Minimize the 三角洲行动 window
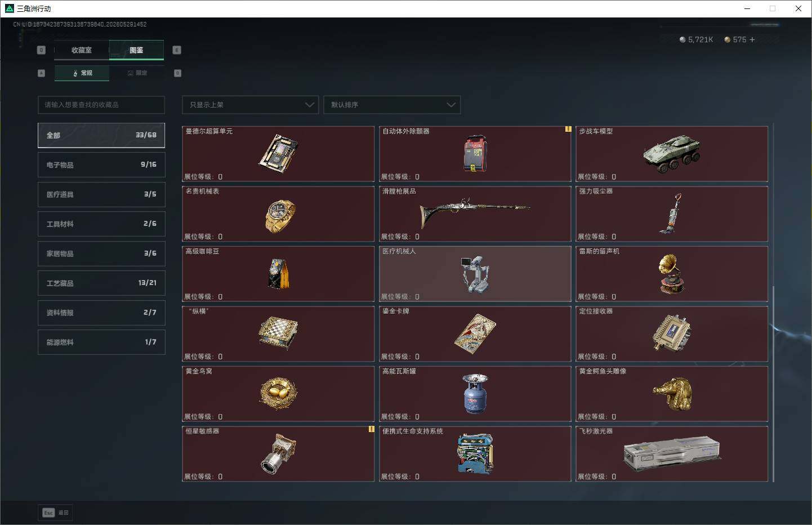Image resolution: width=812 pixels, height=525 pixels. 747,8
